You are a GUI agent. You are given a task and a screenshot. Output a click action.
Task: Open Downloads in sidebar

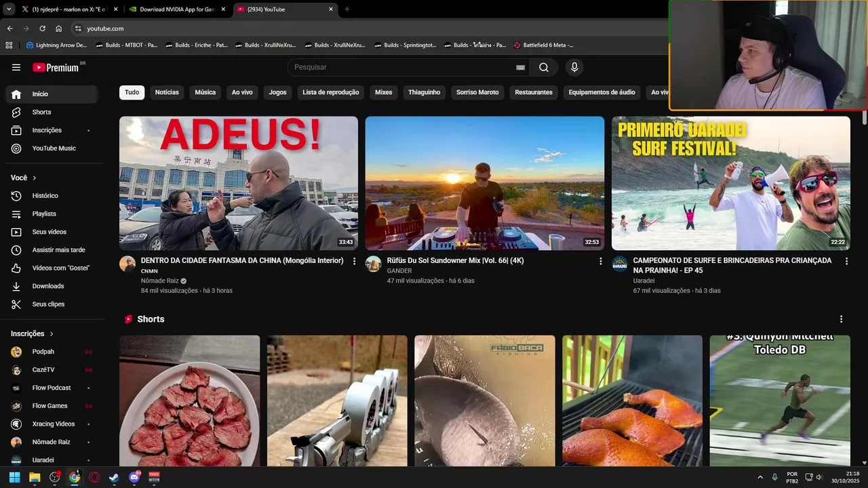coord(52,286)
